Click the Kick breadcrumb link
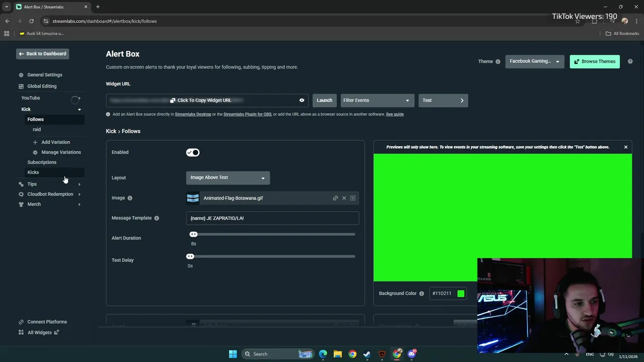The height and width of the screenshot is (362, 644). point(111,131)
